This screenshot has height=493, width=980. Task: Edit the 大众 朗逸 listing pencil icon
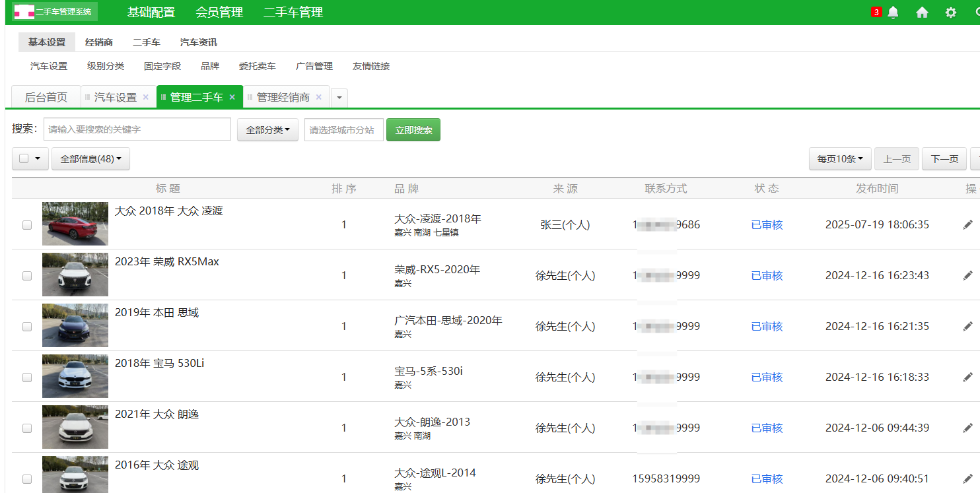[x=967, y=428]
